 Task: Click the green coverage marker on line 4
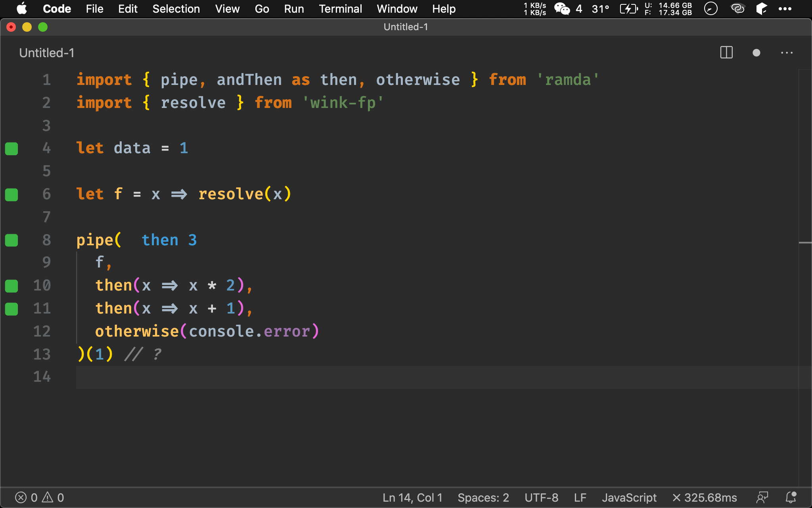[11, 148]
